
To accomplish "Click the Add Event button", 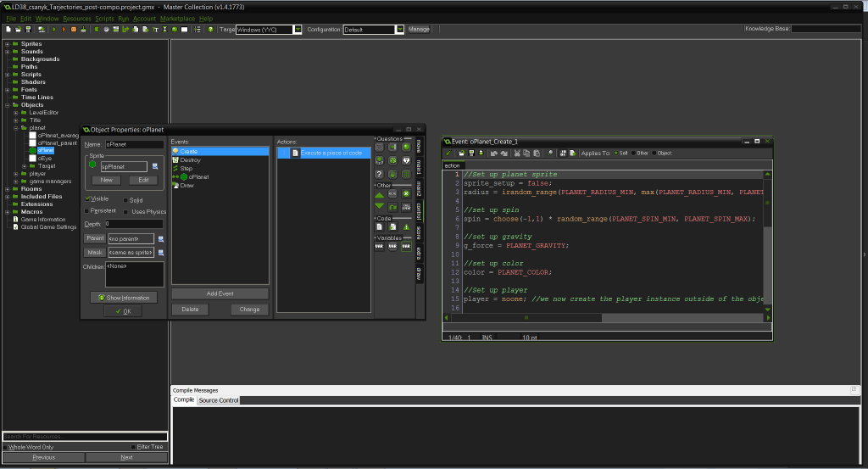I will click(x=220, y=293).
